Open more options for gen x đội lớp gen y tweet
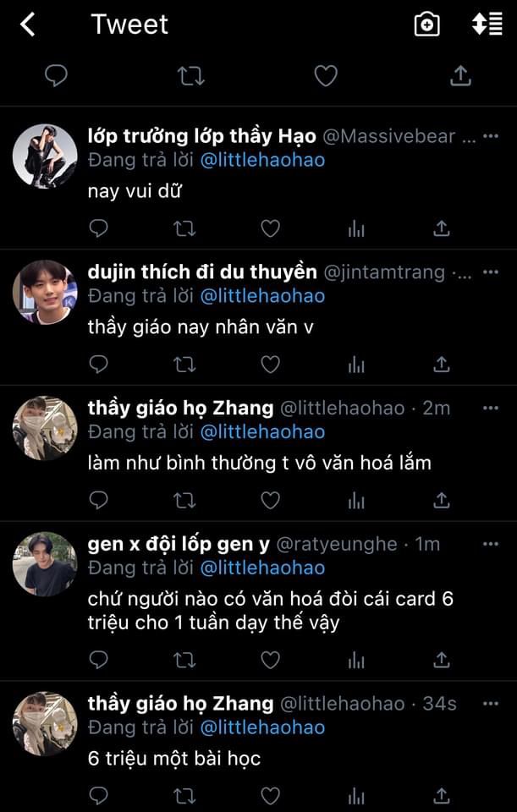The width and height of the screenshot is (517, 812). 490,544
